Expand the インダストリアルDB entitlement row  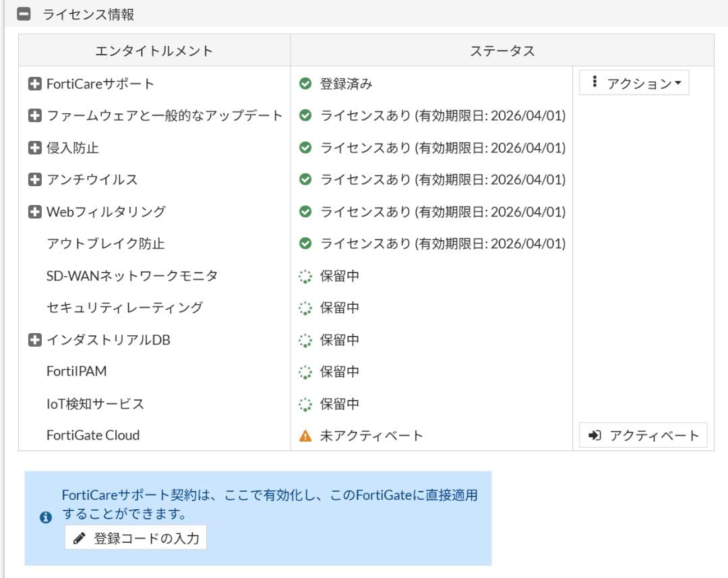click(34, 339)
